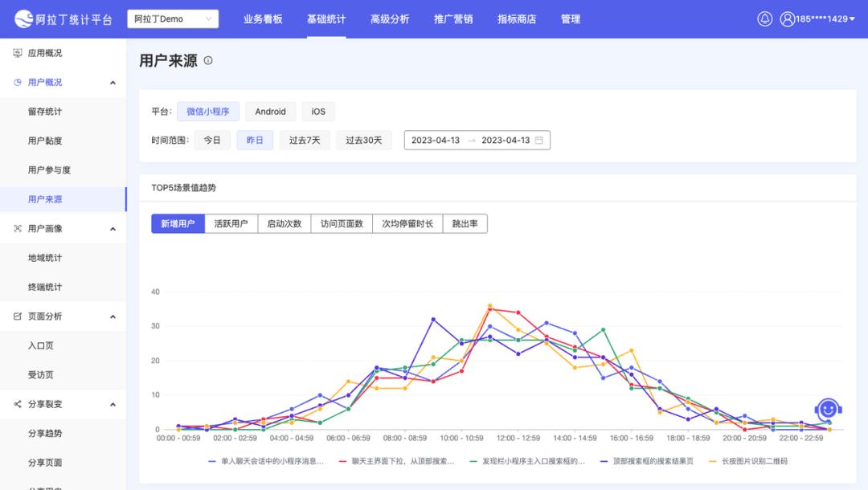Open the 阿拉丁Demo app selector dropdown
868x490 pixels.
pyautogui.click(x=172, y=18)
